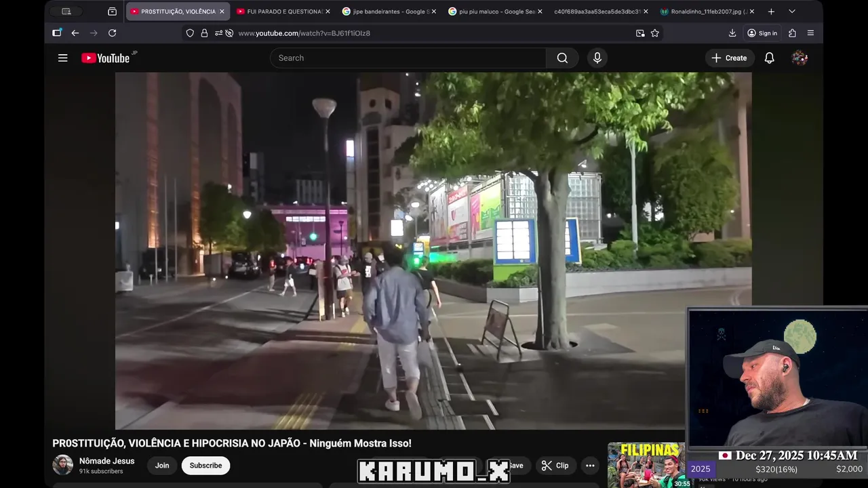
Task: Select the address bar URL
Action: 304,33
